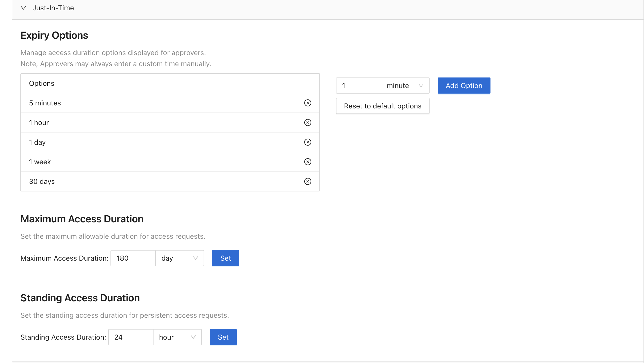
Task: Click Reset to default options
Action: point(382,106)
